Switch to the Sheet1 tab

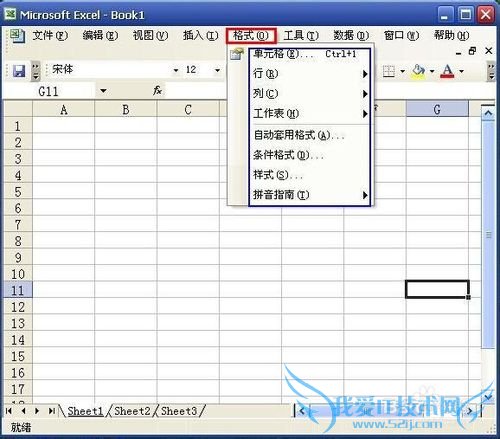(x=85, y=411)
